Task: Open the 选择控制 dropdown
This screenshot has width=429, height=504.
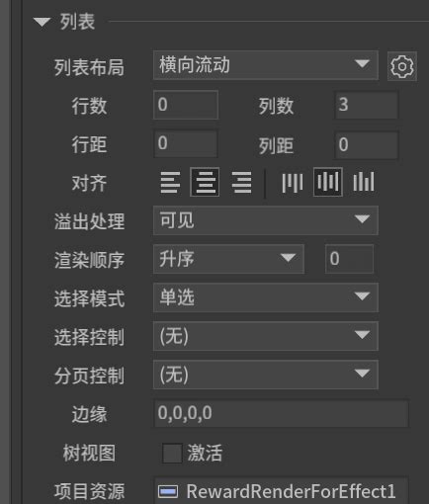Action: pos(266,336)
